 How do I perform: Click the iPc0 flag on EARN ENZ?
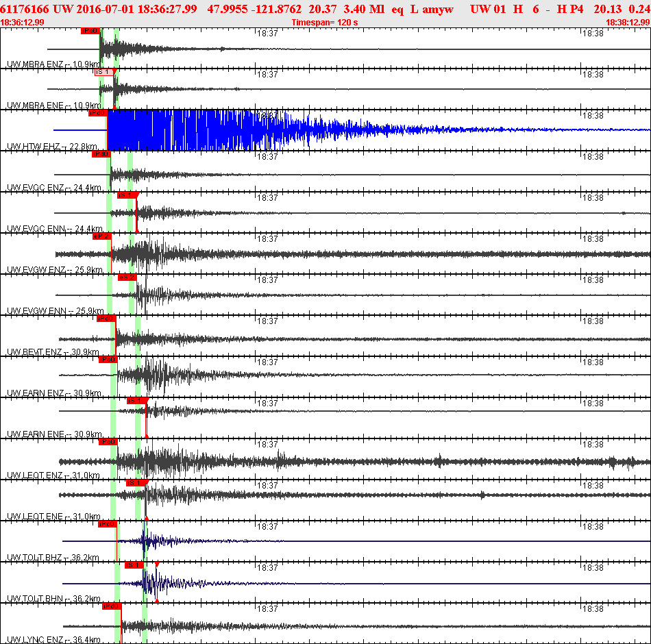click(x=108, y=360)
